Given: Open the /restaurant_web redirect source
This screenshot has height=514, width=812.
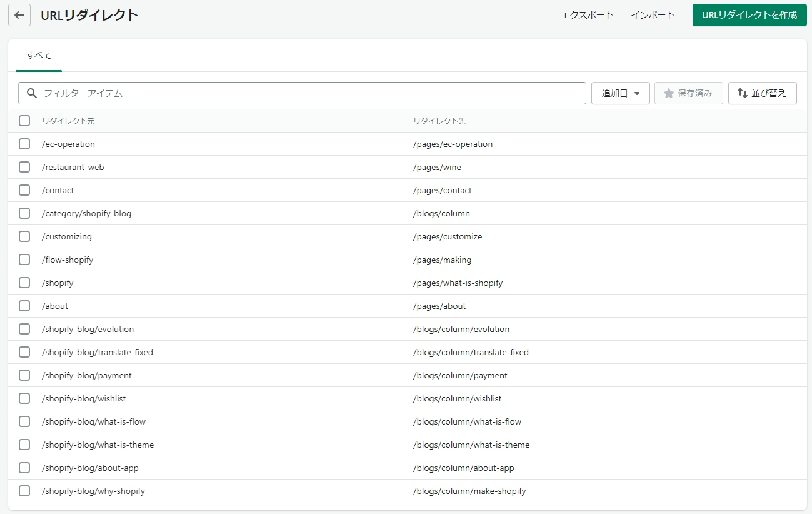Looking at the screenshot, I should pos(73,167).
